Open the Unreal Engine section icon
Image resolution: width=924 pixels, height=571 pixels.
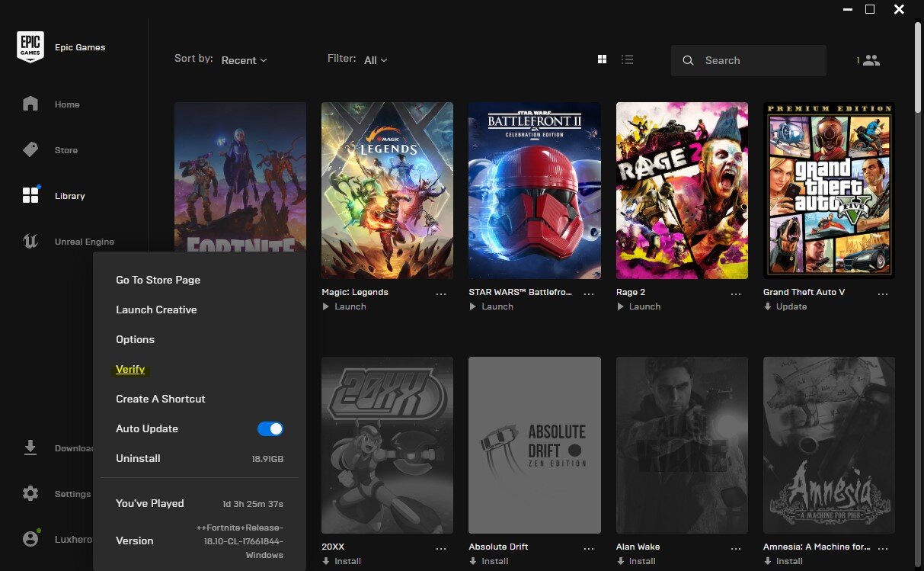click(30, 241)
